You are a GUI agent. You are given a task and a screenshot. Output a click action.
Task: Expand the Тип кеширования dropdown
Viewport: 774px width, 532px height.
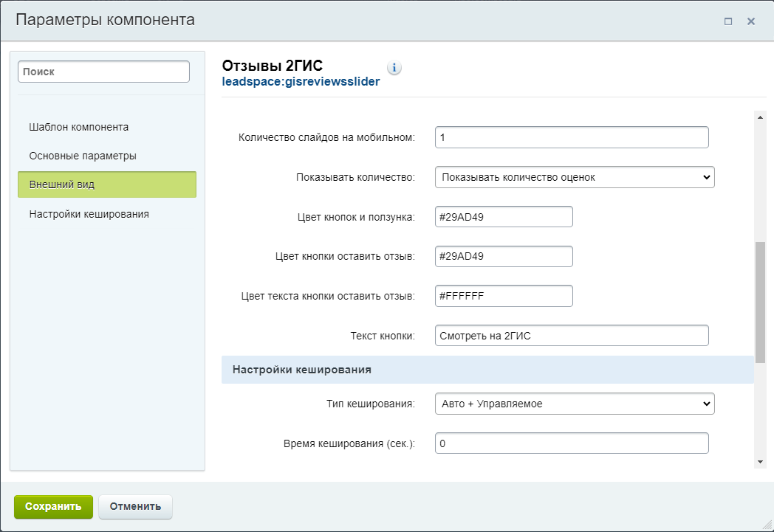click(574, 404)
